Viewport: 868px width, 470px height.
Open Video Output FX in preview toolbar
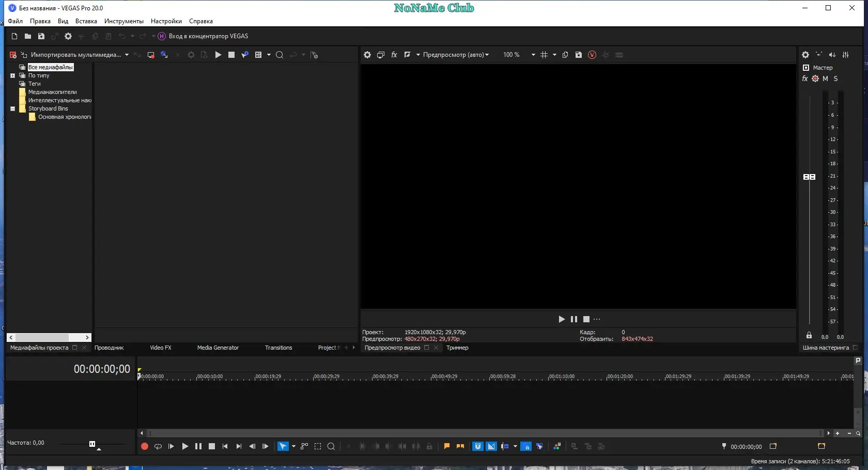394,55
